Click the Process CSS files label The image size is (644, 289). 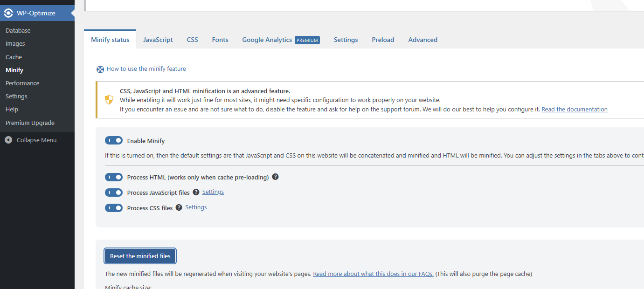(150, 208)
